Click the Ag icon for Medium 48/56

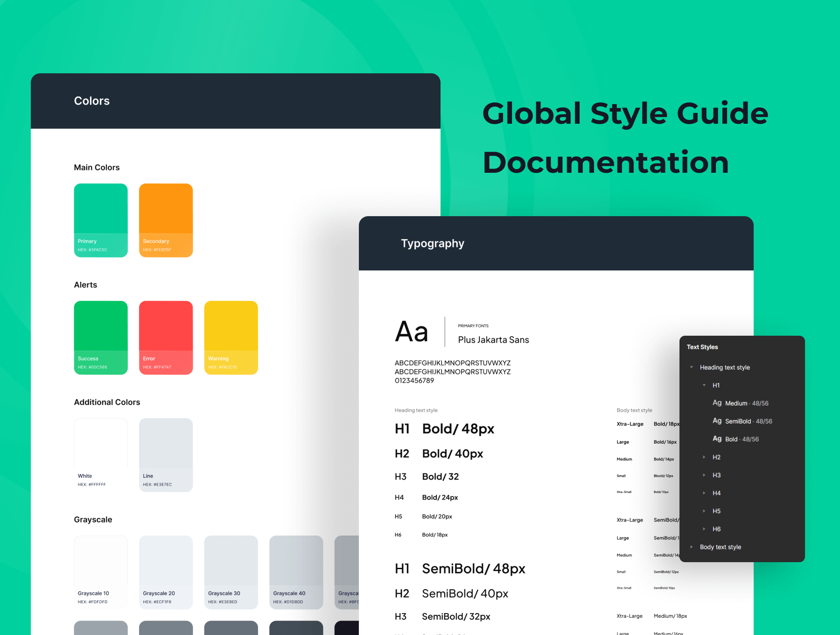pyautogui.click(x=717, y=403)
